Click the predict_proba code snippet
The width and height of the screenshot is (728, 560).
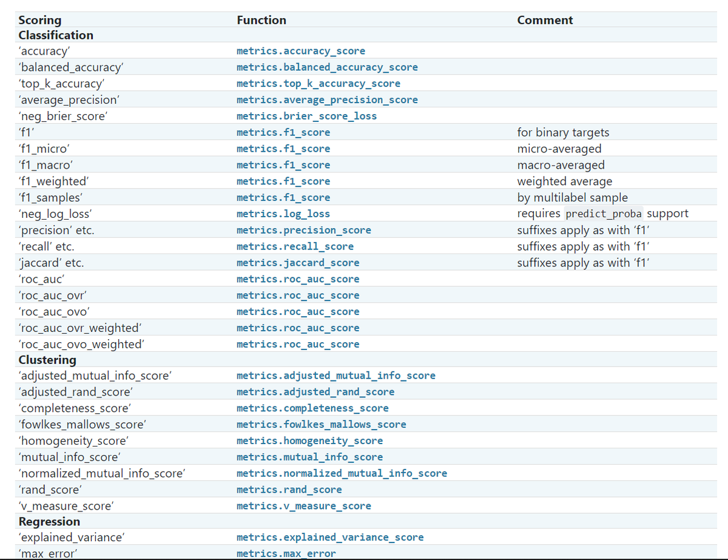(x=604, y=214)
